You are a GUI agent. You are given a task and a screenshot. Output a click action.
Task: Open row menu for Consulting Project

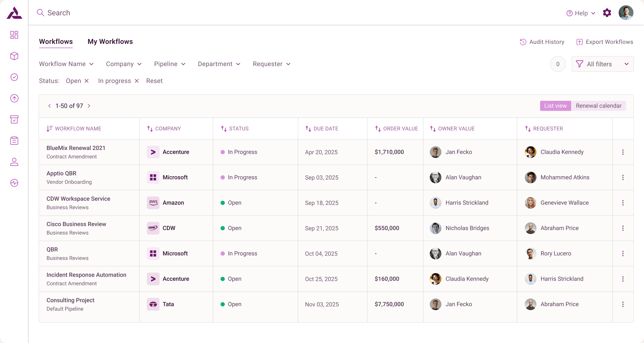tap(623, 304)
